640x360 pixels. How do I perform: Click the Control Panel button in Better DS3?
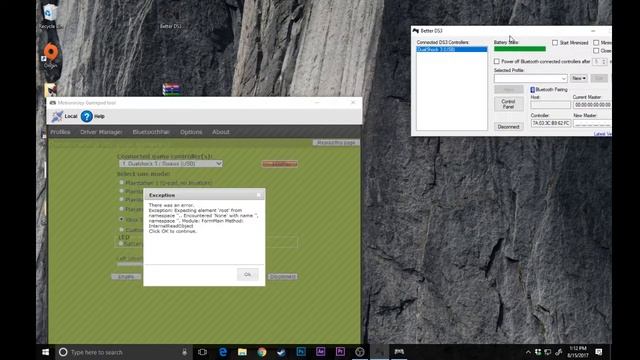(x=508, y=104)
